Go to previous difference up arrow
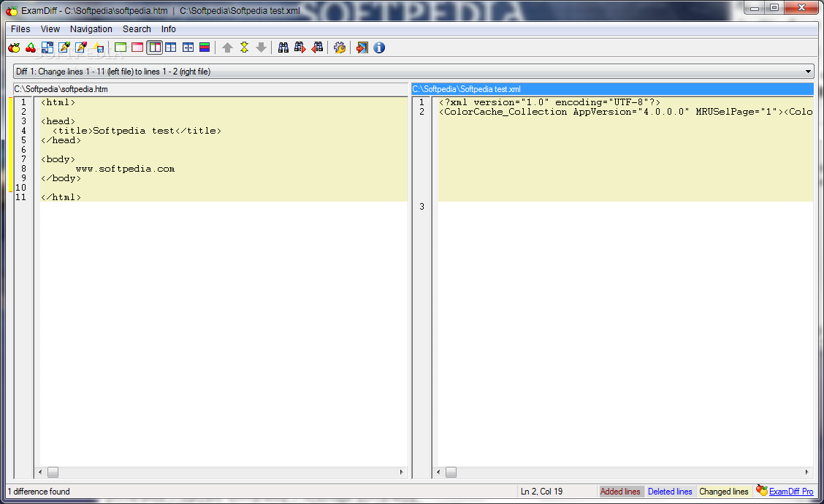This screenshot has height=504, width=824. coord(227,47)
